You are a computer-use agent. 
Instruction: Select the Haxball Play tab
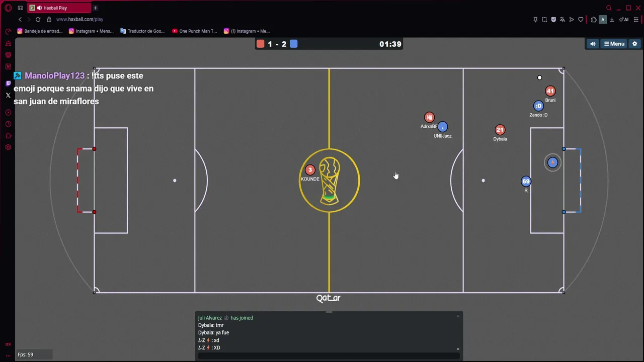58,8
